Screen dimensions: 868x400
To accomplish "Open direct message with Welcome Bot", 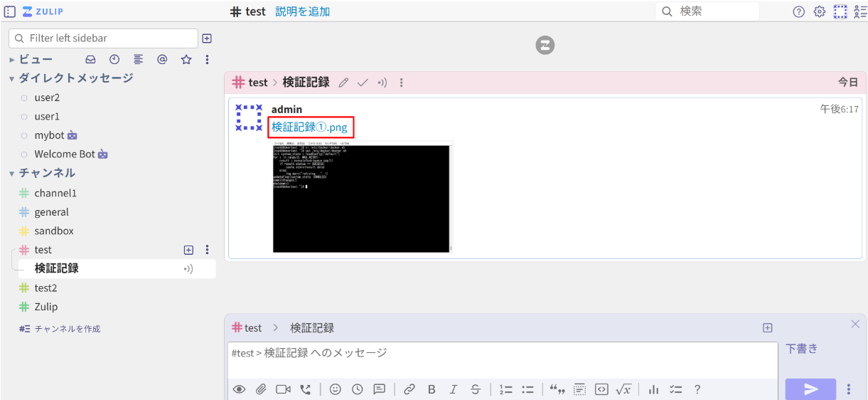I will [x=65, y=154].
